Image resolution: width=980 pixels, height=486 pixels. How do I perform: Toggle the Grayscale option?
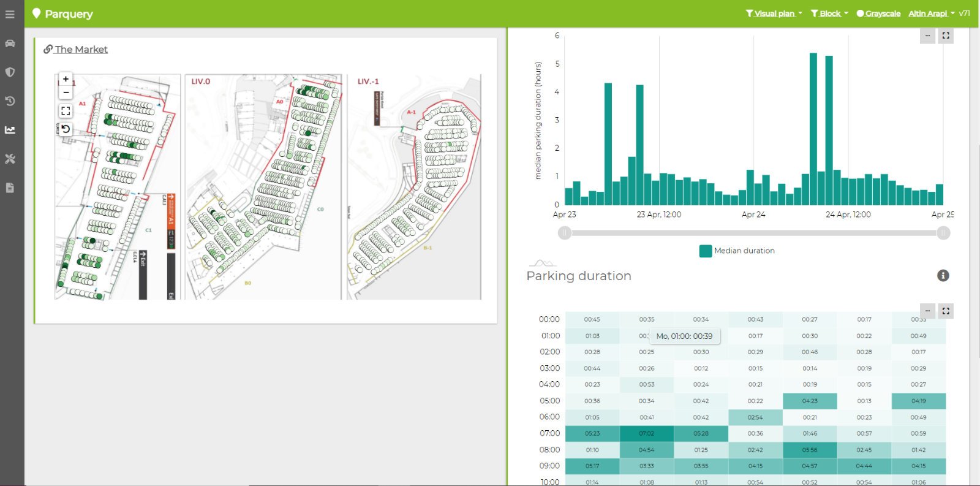pos(878,13)
